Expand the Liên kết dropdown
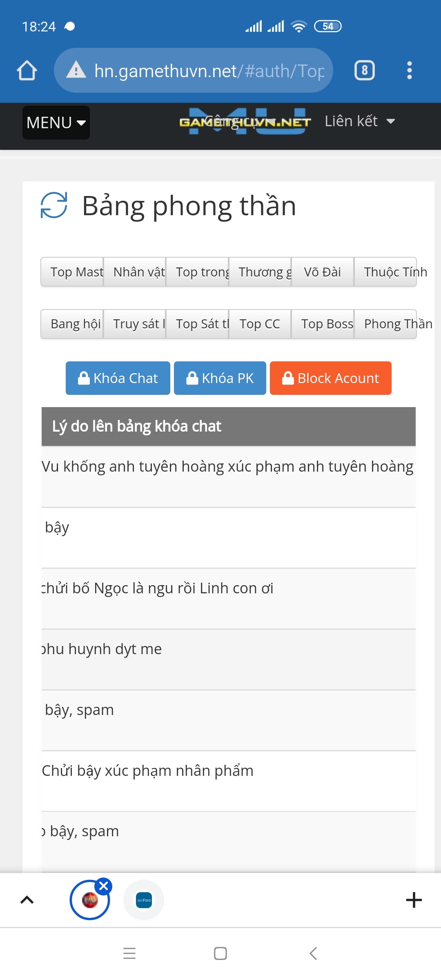The image size is (441, 980). click(359, 121)
